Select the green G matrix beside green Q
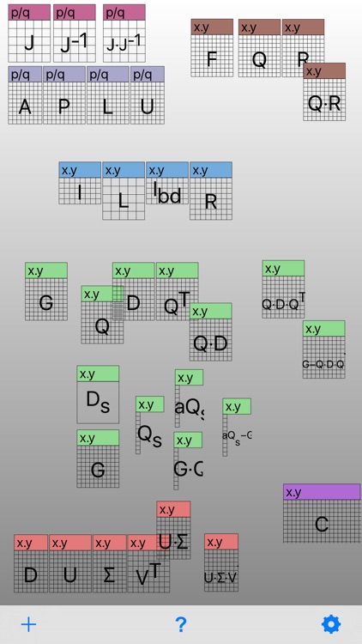Viewport: 362px width, 644px height. pos(46,292)
